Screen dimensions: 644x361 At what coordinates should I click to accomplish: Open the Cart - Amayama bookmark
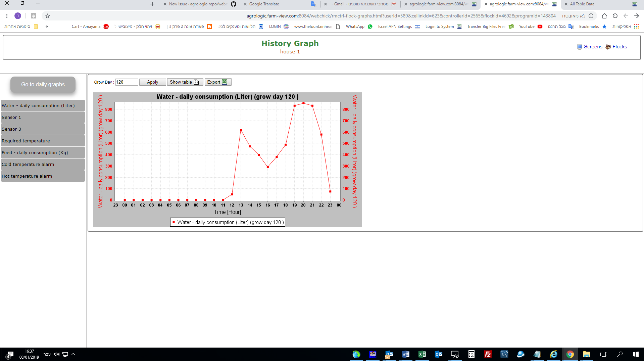(x=90, y=27)
